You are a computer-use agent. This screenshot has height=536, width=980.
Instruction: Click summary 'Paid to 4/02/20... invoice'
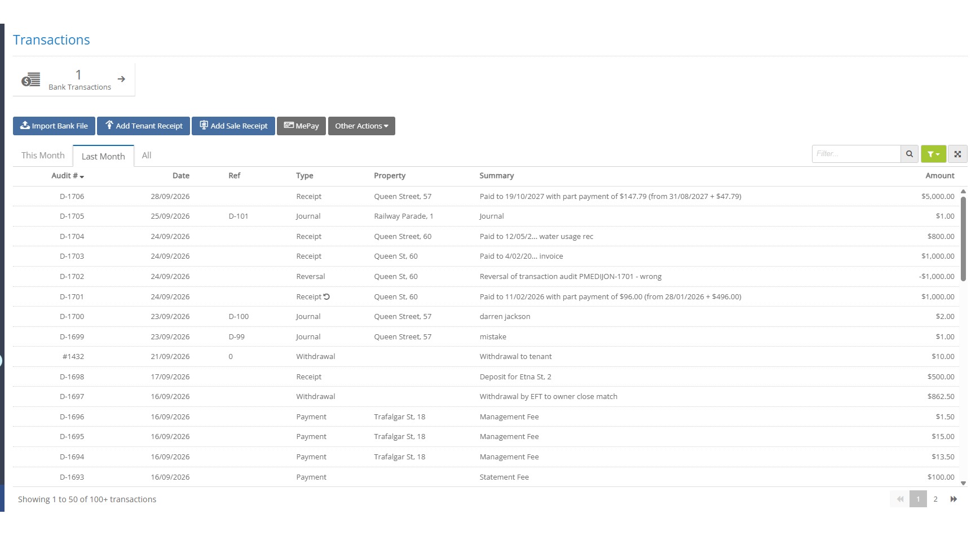522,256
